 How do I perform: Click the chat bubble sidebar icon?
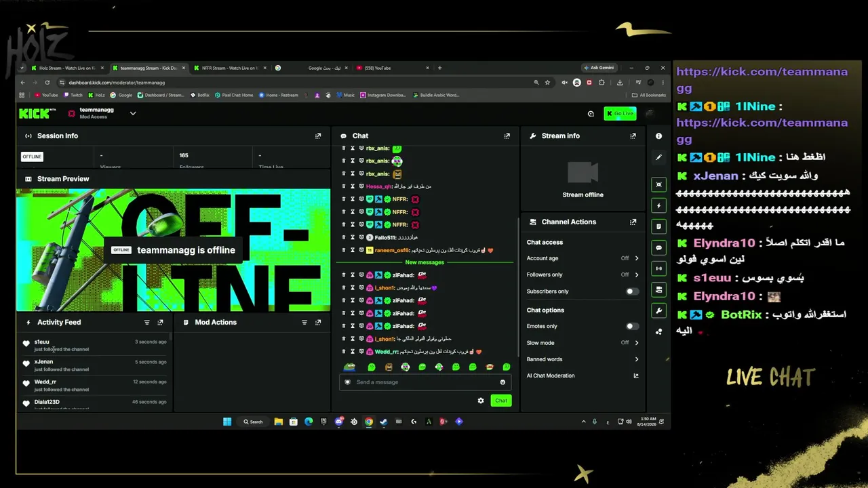(658, 248)
